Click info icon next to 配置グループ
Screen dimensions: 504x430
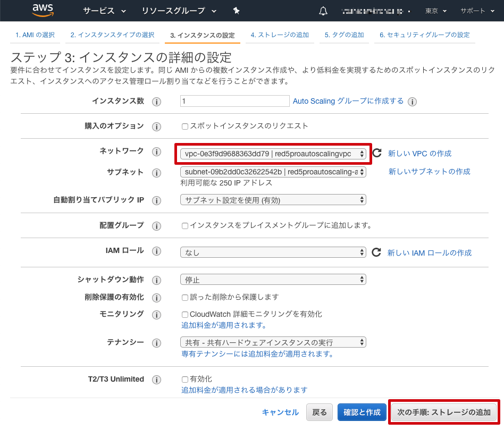click(156, 226)
